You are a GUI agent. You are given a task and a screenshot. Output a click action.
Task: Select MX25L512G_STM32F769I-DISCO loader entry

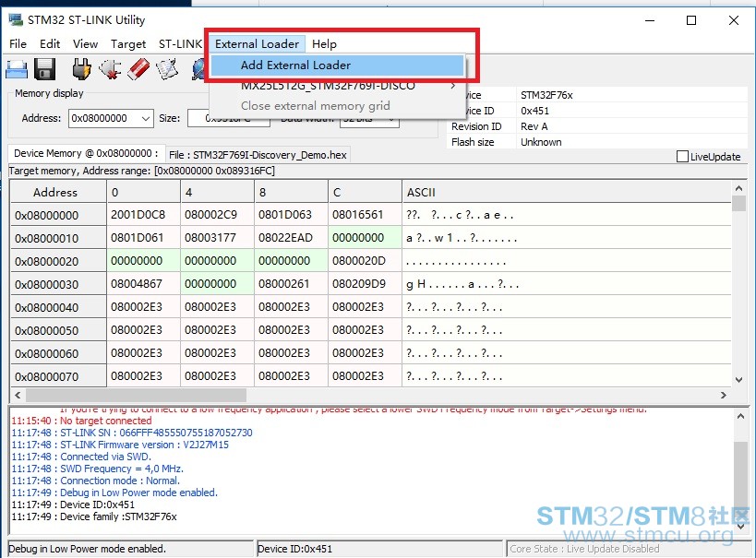(338, 86)
